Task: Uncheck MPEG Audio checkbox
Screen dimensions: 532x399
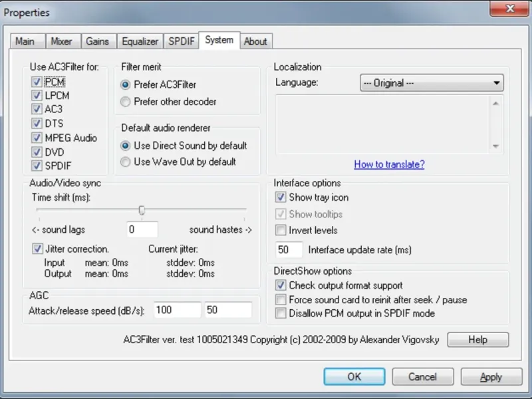Action: (x=37, y=138)
